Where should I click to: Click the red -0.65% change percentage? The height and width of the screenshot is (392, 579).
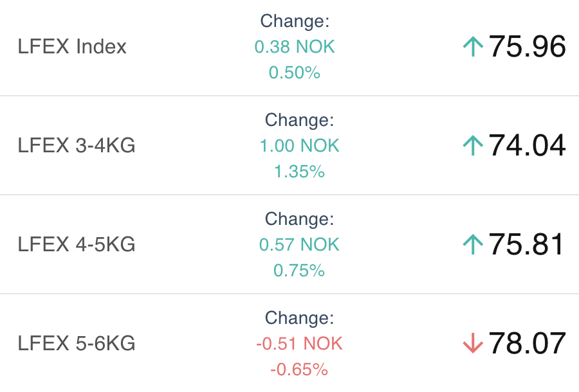[299, 370]
